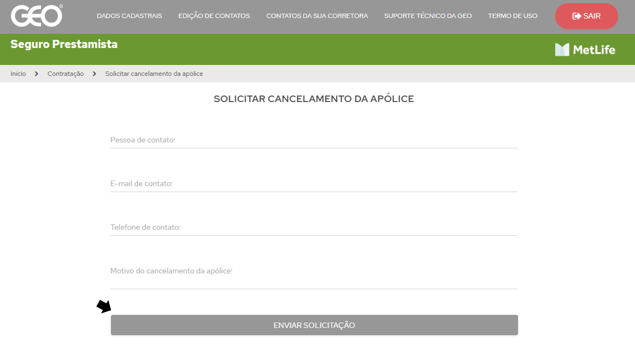Go to Início breadcrumb

[18, 74]
